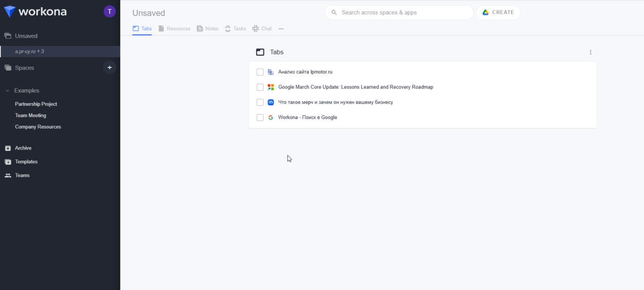This screenshot has width=644, height=290.
Task: Check the Google March Core Update tab
Action: (x=260, y=87)
